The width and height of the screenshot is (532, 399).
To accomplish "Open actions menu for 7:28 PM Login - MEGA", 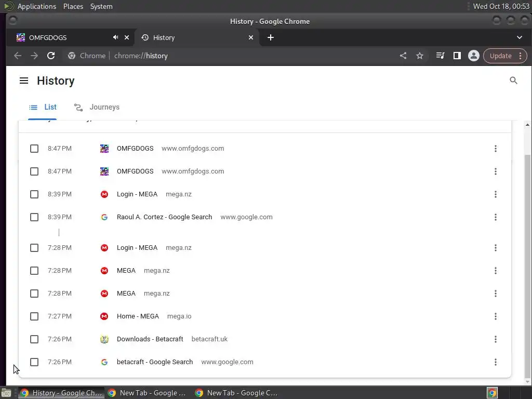I will (495, 248).
